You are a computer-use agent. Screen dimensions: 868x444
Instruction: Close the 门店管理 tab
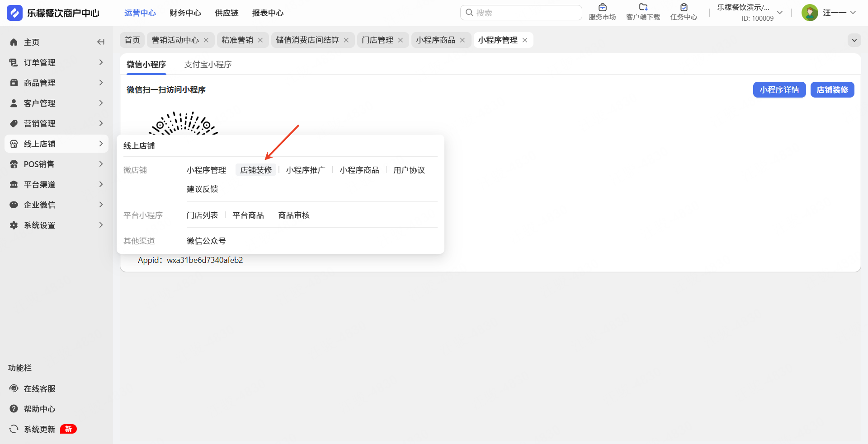(401, 40)
